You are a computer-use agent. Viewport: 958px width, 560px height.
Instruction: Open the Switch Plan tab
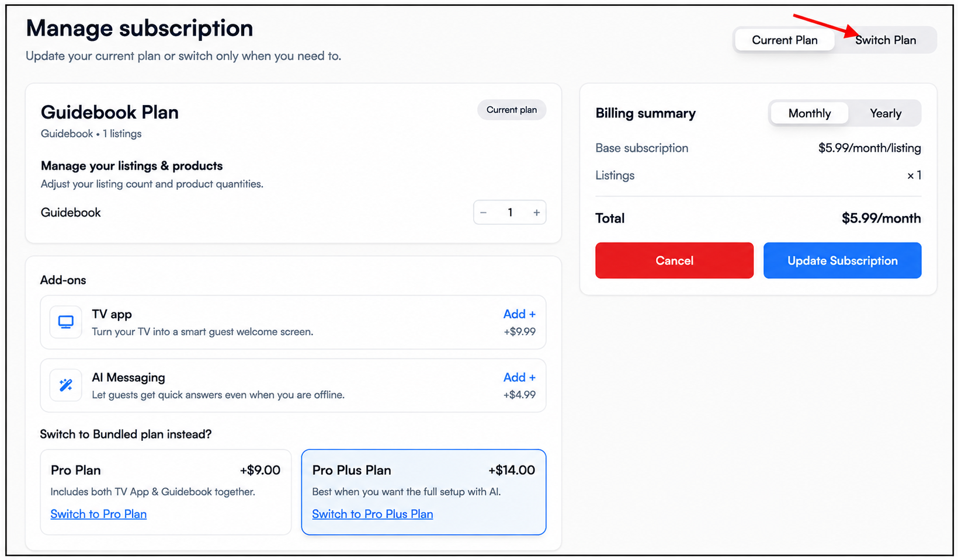click(x=886, y=40)
